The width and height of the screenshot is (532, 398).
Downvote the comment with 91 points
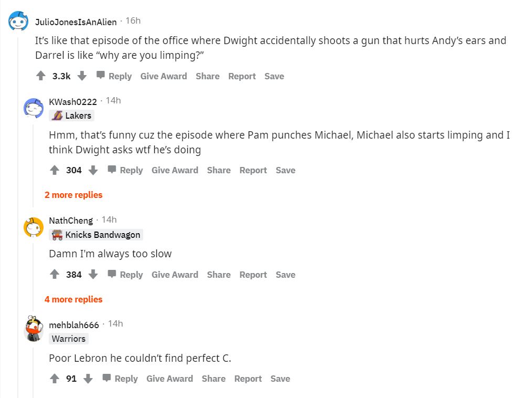point(88,379)
